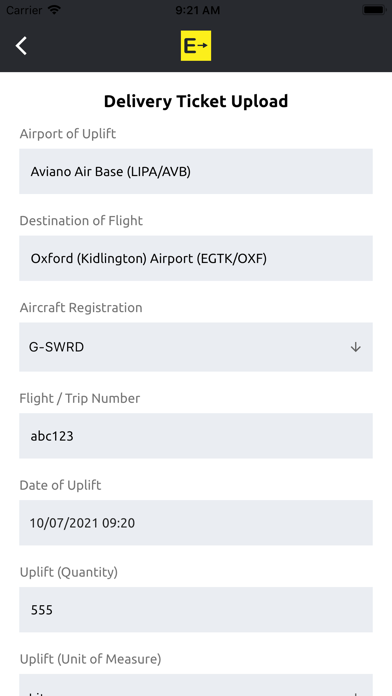Tap the 9:21 AM status bar clock
Viewport: 392px width, 696px height.
[198, 10]
